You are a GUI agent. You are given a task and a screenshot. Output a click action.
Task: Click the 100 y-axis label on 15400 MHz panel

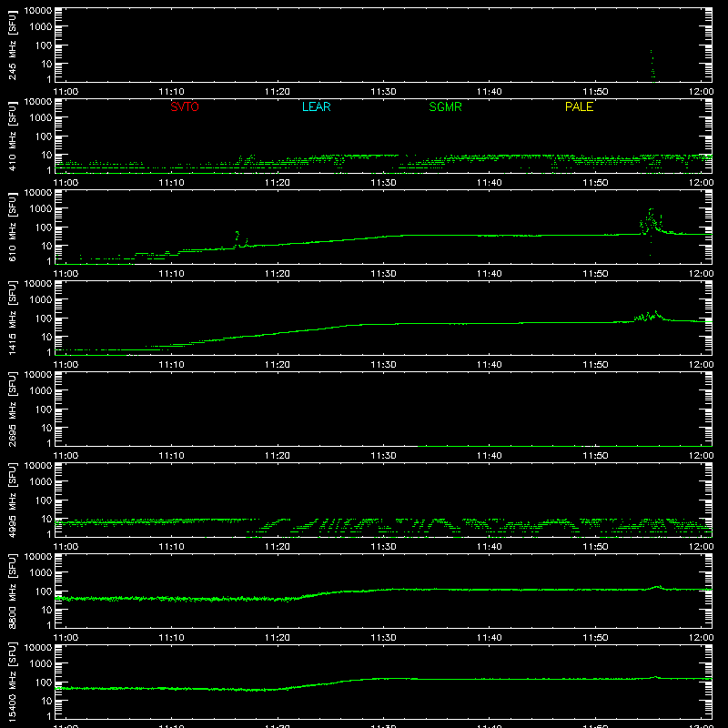point(44,682)
